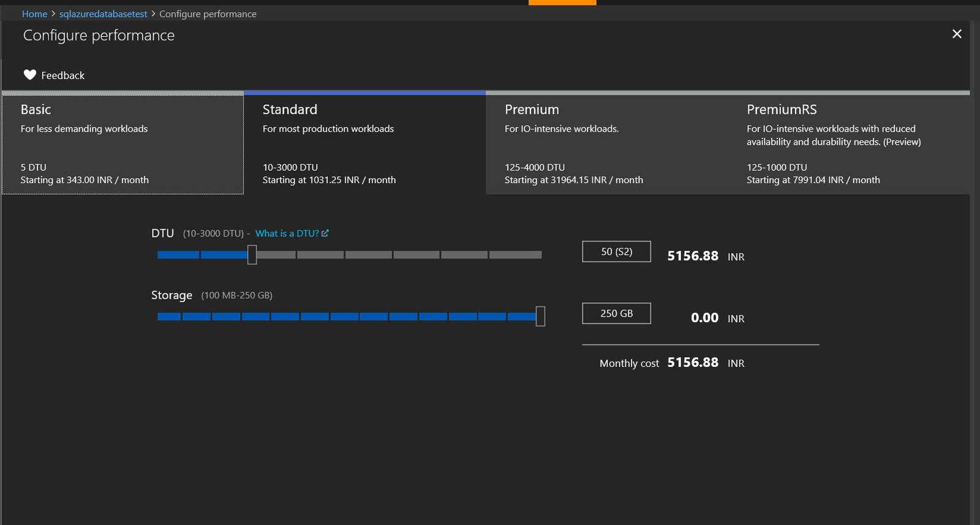Click the 250 GB storage value box
The image size is (980, 525).
[616, 313]
